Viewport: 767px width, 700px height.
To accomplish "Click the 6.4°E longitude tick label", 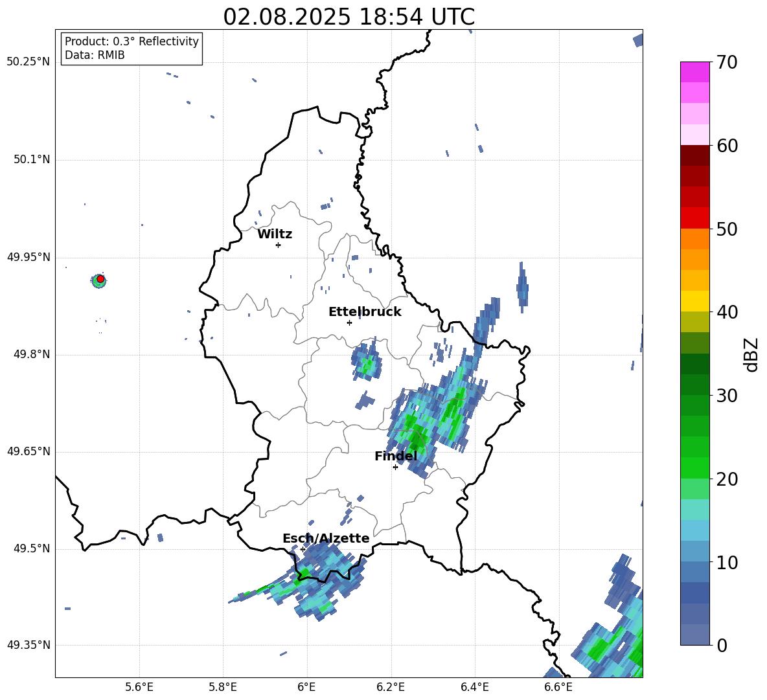I will (474, 687).
